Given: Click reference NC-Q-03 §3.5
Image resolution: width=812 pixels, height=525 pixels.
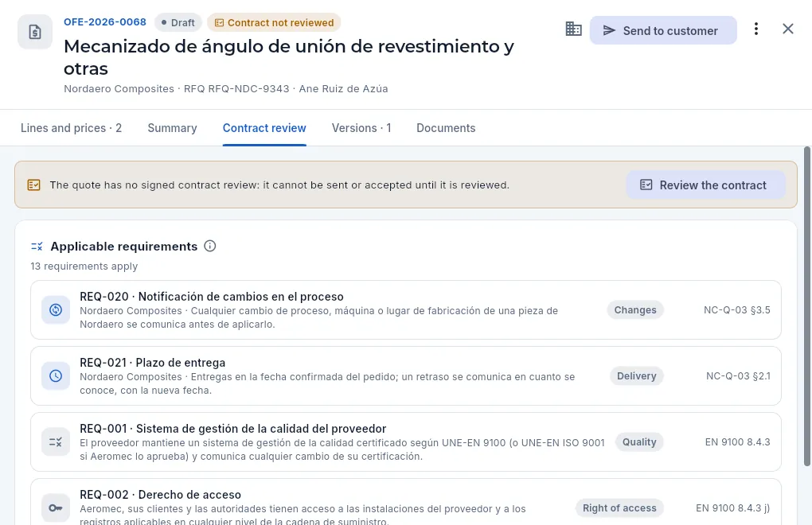Looking at the screenshot, I should (737, 309).
